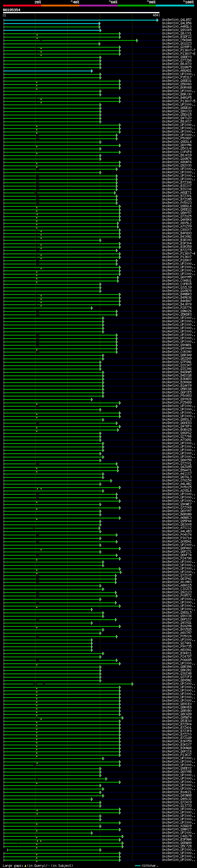Select the UniRef100_A9UNT6 label
The height and width of the screenshot is (868, 197).
176,162
